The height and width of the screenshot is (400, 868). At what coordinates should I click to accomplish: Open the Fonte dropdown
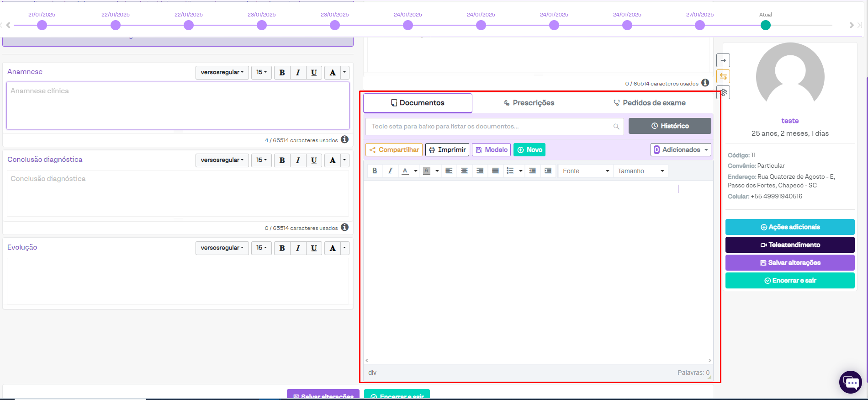pos(586,171)
